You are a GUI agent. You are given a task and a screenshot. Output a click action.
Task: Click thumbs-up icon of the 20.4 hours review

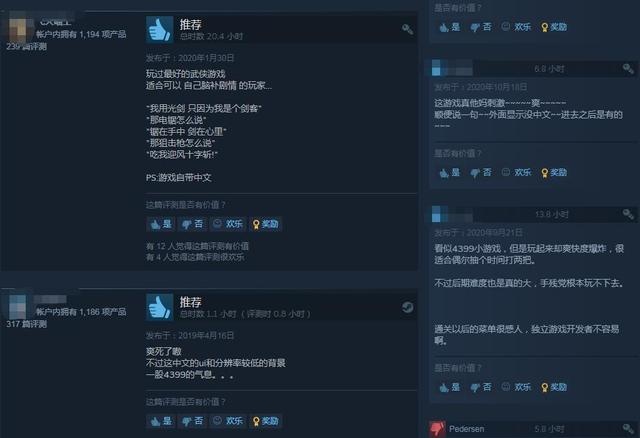[x=160, y=29]
